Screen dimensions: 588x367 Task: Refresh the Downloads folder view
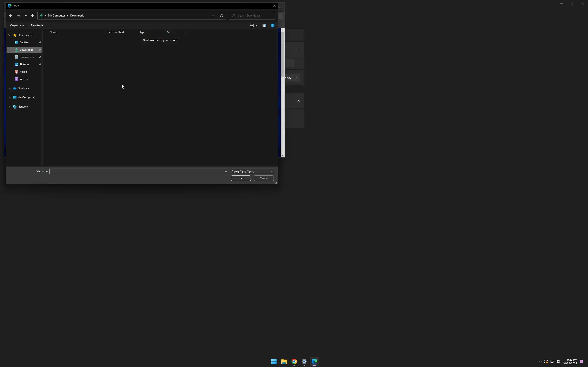pyautogui.click(x=221, y=16)
